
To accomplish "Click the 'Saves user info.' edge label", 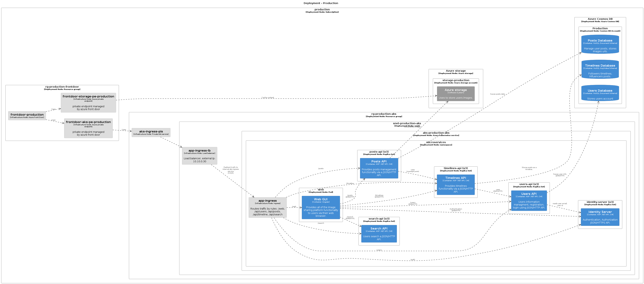I will pyautogui.click(x=560, y=174).
